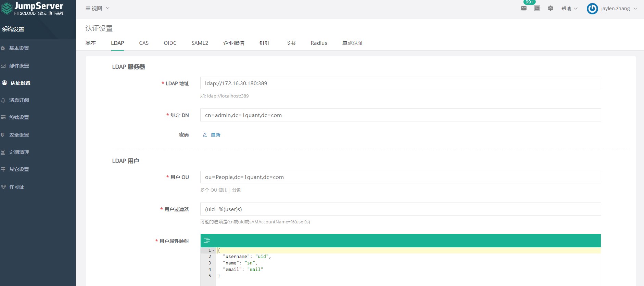Expand the 视图 view dropdown
The width and height of the screenshot is (644, 286).
pos(97,8)
